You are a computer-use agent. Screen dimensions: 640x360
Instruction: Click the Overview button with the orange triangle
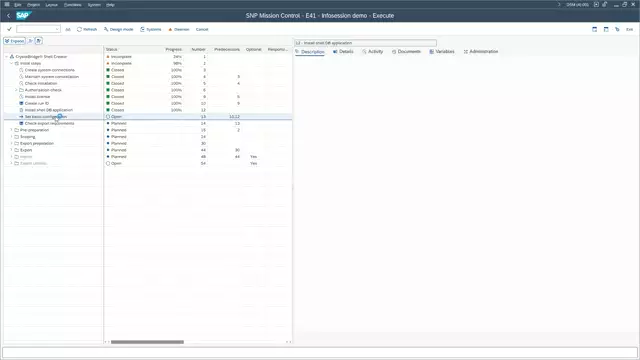[x=179, y=29]
